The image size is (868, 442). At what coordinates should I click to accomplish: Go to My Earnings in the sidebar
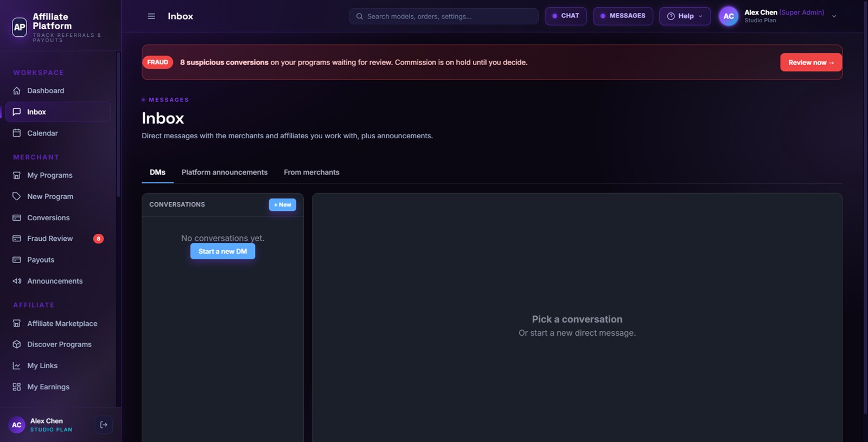(x=58, y=387)
